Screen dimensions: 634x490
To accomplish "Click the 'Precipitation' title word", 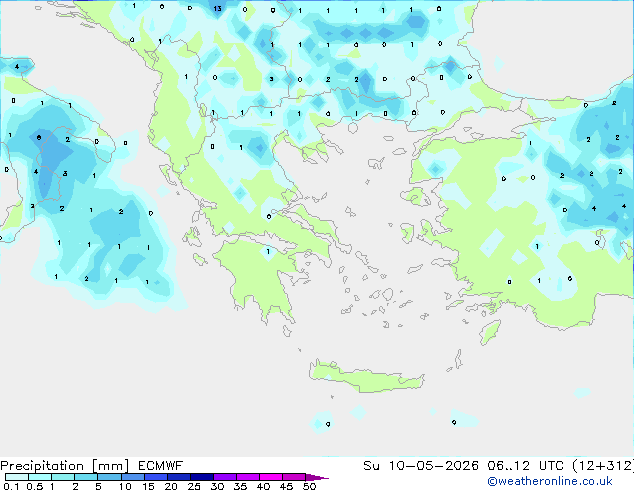I will [x=42, y=466].
